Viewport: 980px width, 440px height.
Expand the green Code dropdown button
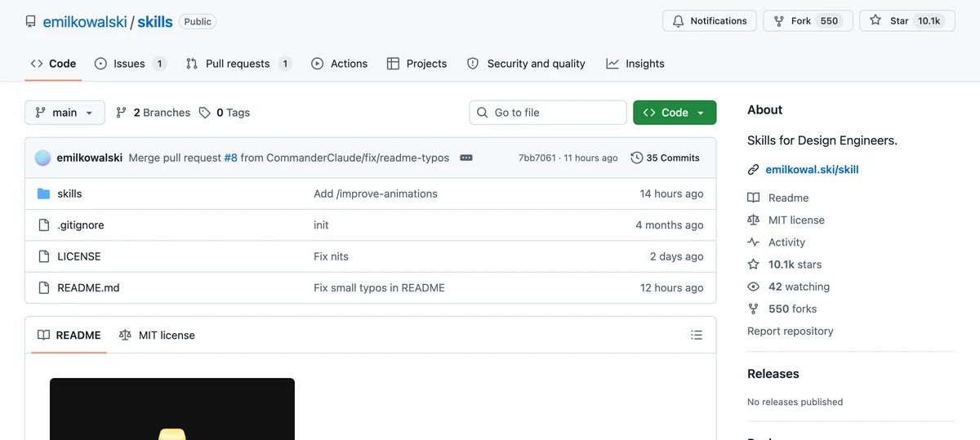[675, 113]
